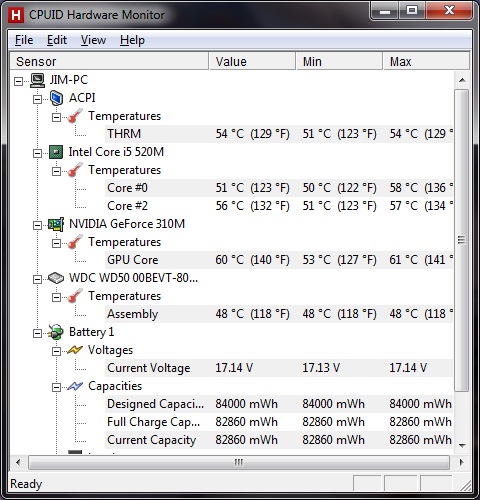Select the GPU Core row
The image size is (480, 500).
coord(279,260)
